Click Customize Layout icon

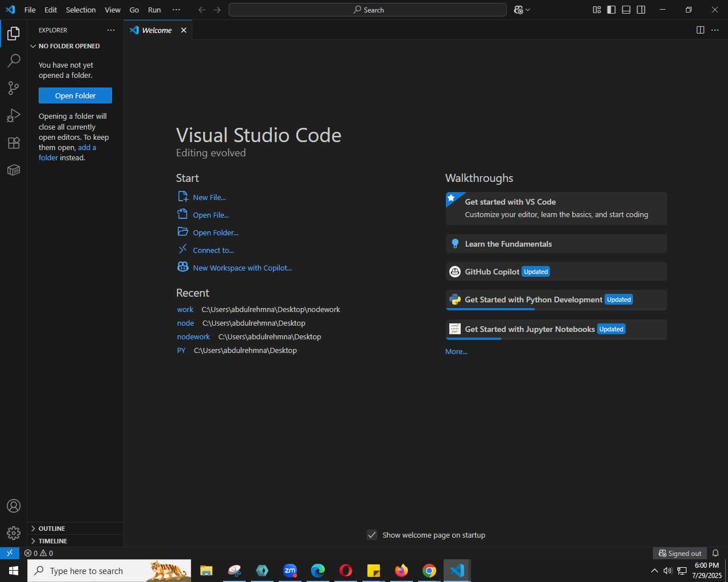tap(597, 10)
